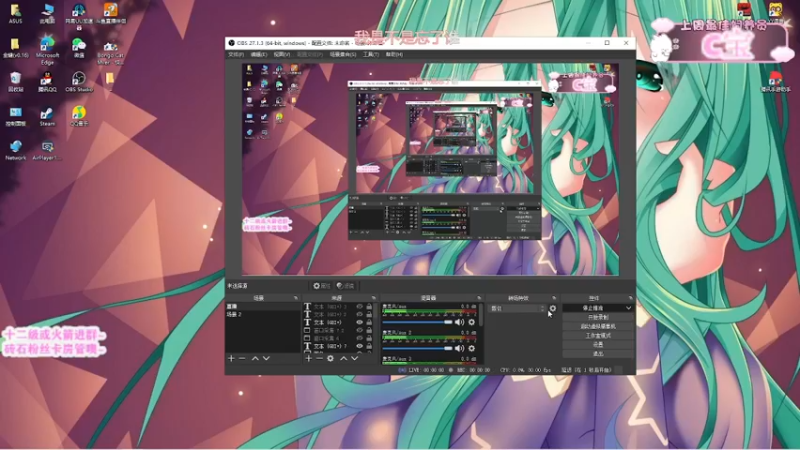Open the Bongo Cat Mver desktop shortcut

click(110, 51)
